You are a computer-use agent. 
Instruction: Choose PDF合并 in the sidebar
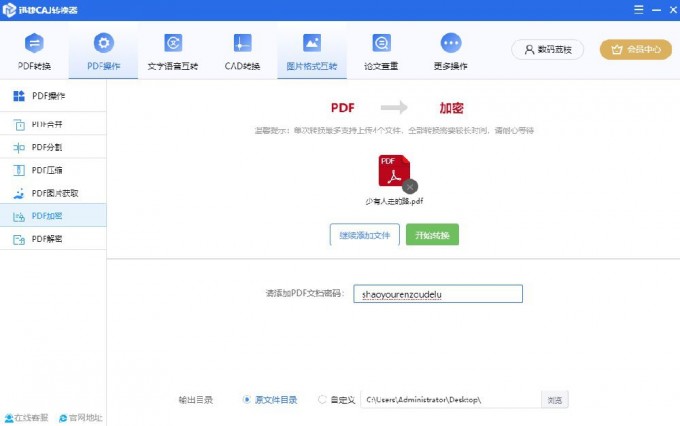(53, 124)
